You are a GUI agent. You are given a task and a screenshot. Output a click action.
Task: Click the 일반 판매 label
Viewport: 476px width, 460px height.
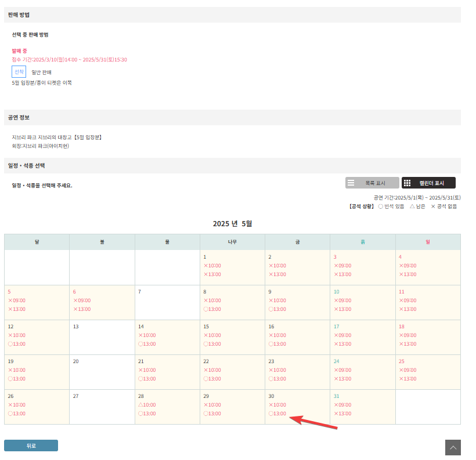[x=41, y=72]
